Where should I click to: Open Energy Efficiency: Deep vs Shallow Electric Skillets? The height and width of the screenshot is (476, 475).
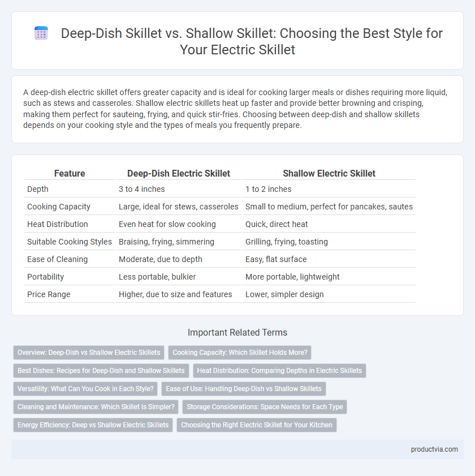point(93,425)
